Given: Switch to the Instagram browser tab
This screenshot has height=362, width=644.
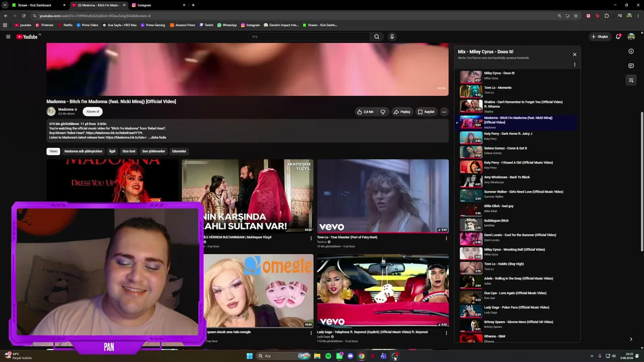Looking at the screenshot, I should 159,5.
